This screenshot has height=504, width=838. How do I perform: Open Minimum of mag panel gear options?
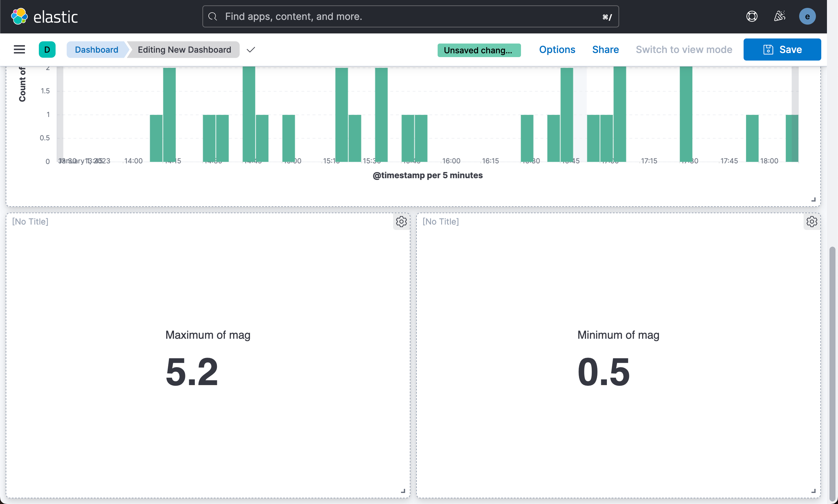click(x=811, y=221)
